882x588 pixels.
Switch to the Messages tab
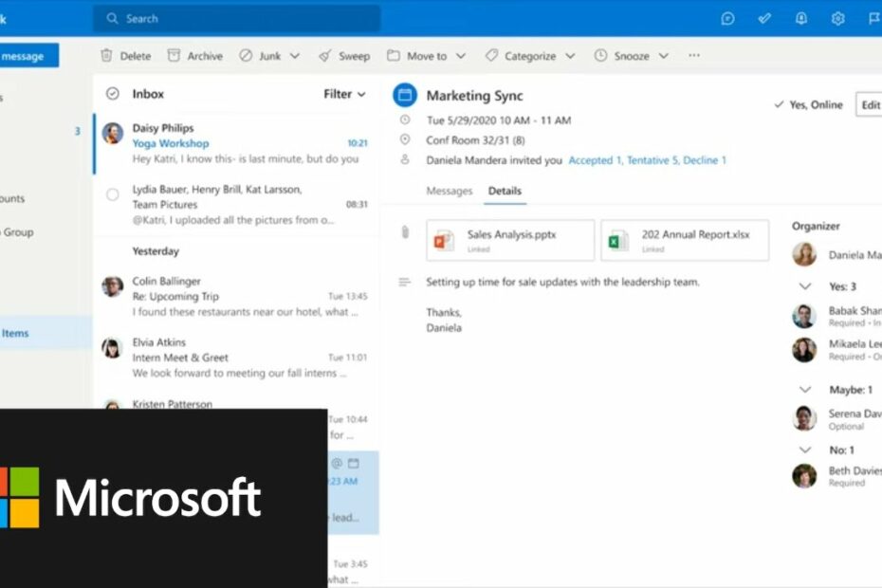[449, 191]
